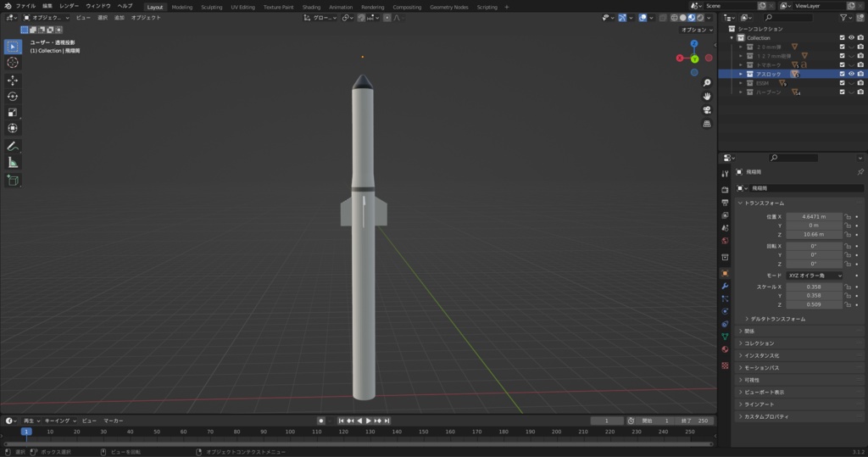Viewport: 868px width, 457px height.
Task: Toggle render camera for 127mm砲弾 collection
Action: (x=860, y=56)
